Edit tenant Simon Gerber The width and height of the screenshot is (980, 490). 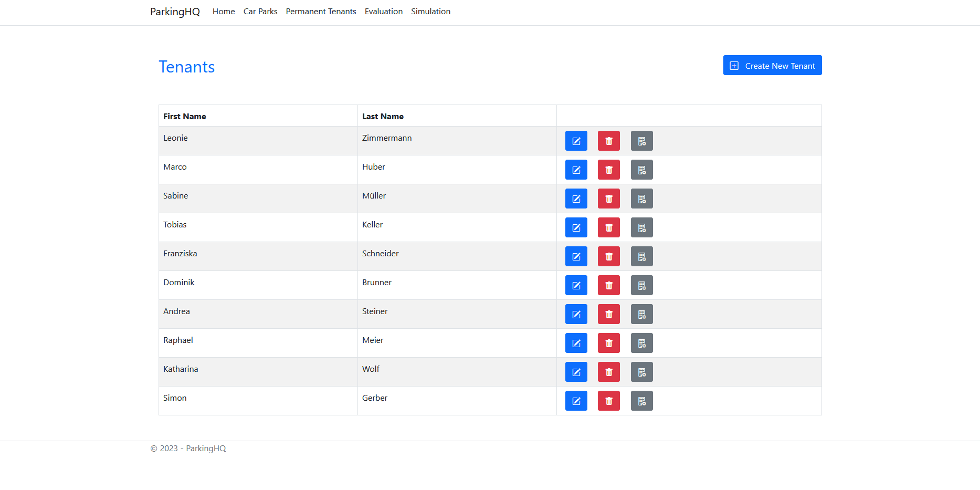pos(576,401)
